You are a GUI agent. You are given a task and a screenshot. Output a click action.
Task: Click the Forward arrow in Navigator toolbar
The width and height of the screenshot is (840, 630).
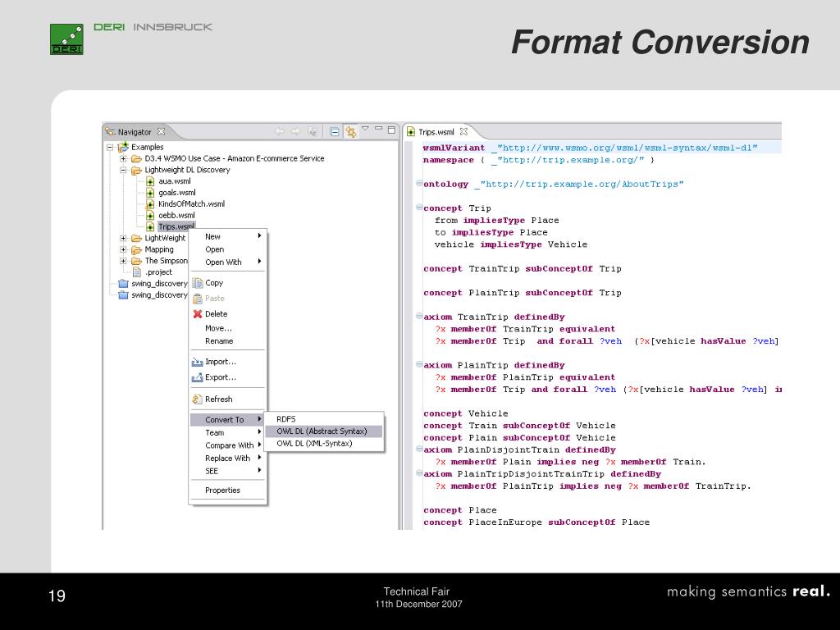tap(295, 131)
